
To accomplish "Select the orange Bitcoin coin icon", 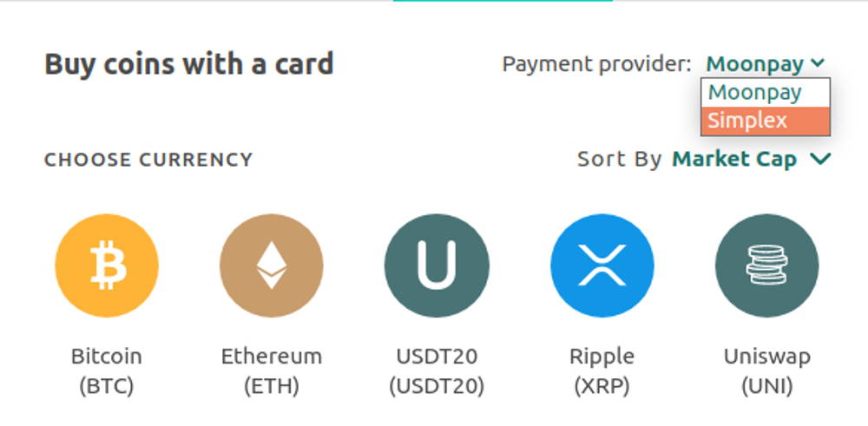I will pos(107,265).
